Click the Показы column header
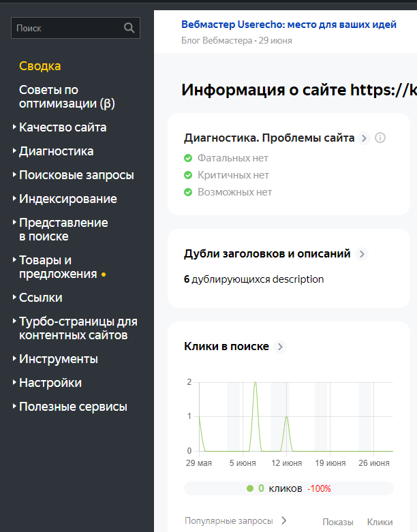Screen dimensions: 417x532 tap(338, 522)
